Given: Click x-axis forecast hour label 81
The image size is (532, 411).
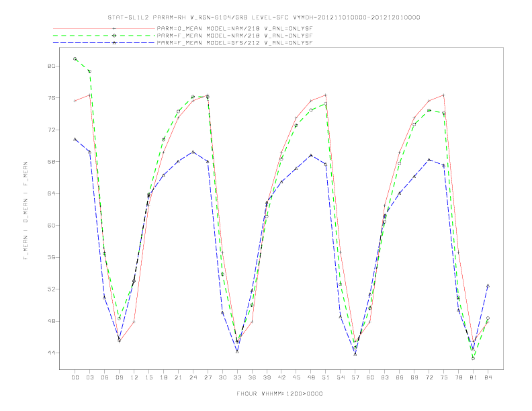Looking at the screenshot, I should coord(474,377).
